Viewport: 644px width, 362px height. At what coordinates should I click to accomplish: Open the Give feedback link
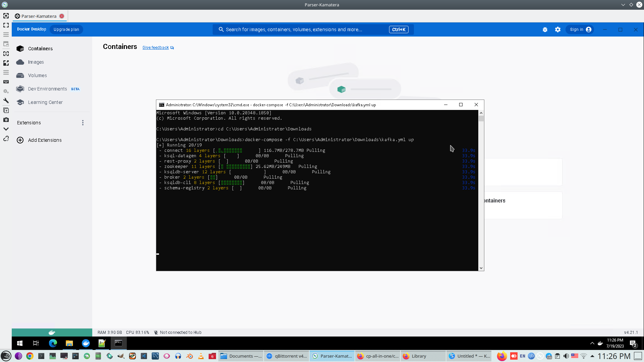point(156,48)
